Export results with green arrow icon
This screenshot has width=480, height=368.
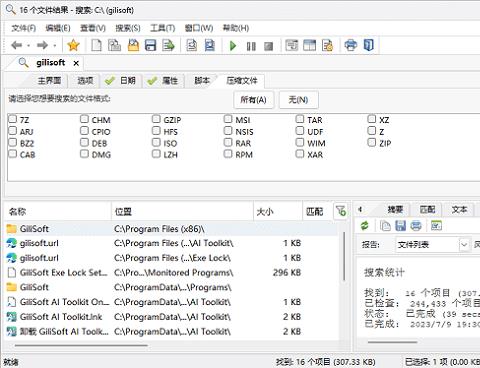168,45
